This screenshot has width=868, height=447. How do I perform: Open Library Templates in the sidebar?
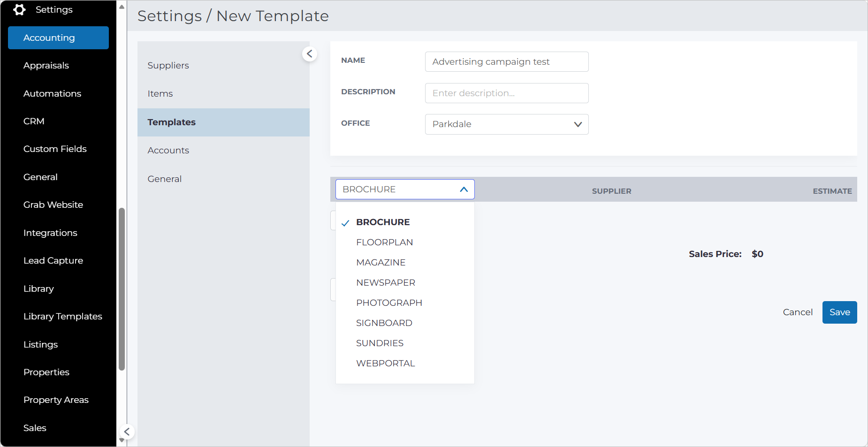click(x=63, y=317)
